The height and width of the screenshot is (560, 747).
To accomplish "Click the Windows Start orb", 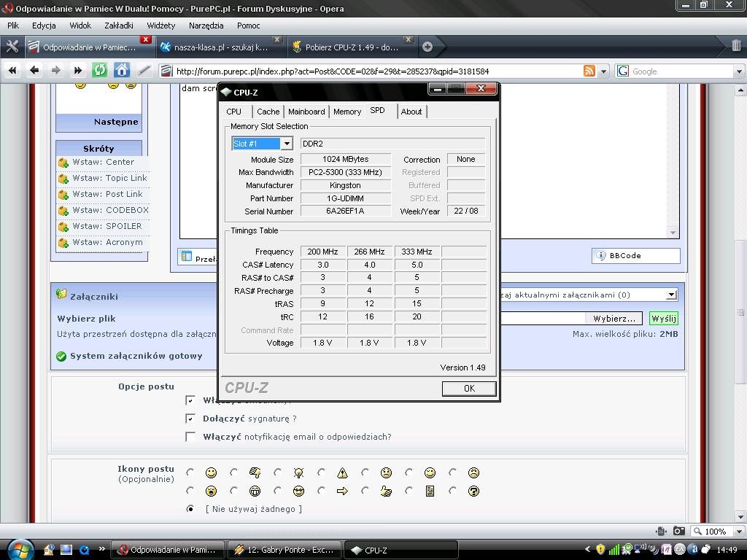I will 20,550.
